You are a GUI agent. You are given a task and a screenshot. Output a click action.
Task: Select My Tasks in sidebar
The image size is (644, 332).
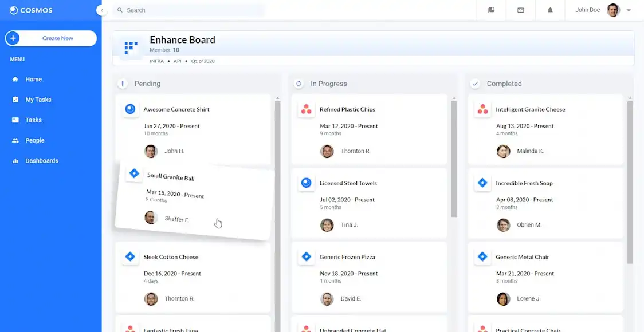(x=38, y=100)
